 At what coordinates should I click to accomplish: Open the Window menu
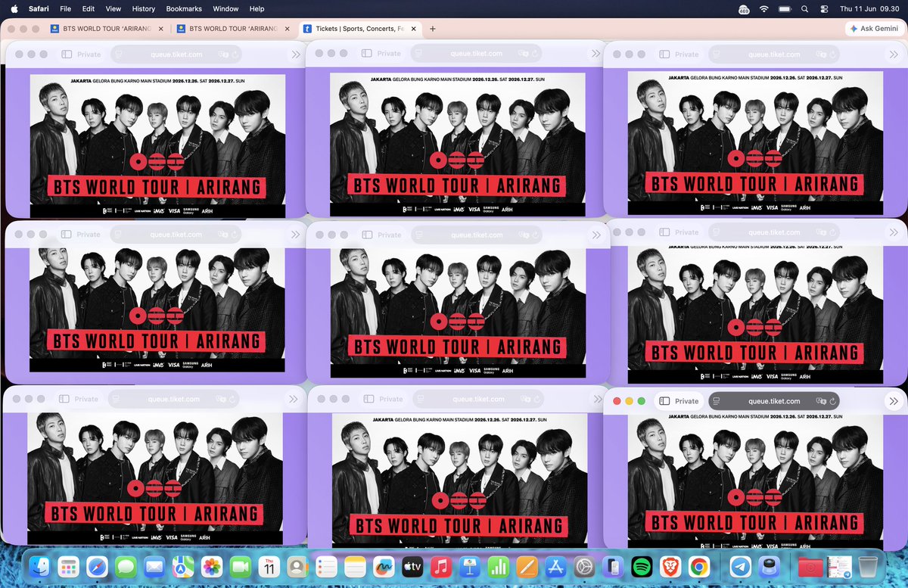pos(225,8)
